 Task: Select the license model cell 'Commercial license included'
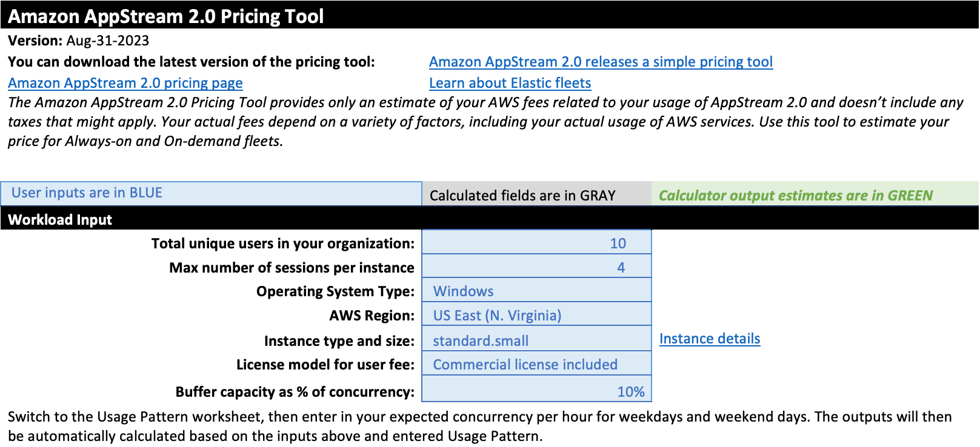coord(536,363)
